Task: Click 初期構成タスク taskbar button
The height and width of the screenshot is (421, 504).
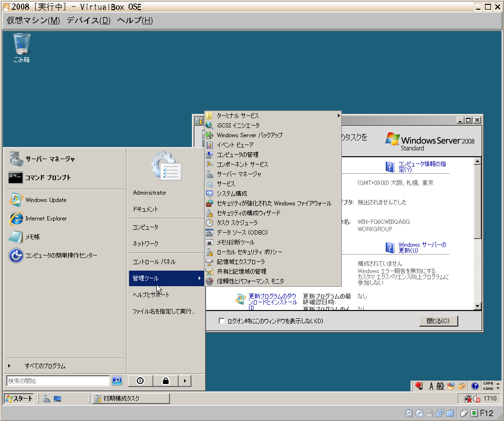Action: click(131, 399)
